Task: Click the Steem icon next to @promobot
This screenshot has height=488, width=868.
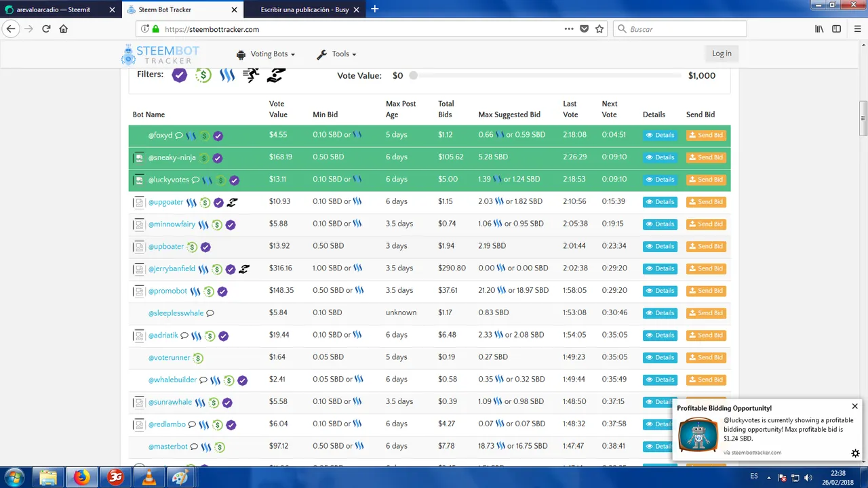Action: 195,291
